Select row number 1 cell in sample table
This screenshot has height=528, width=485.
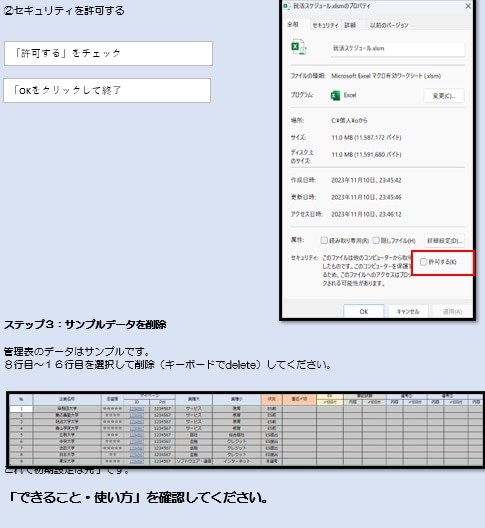(21, 409)
